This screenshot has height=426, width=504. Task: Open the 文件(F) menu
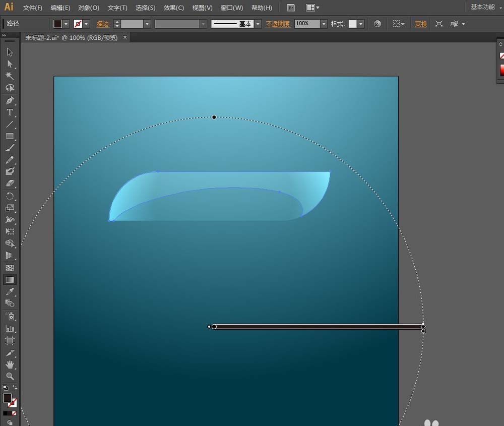[x=32, y=8]
